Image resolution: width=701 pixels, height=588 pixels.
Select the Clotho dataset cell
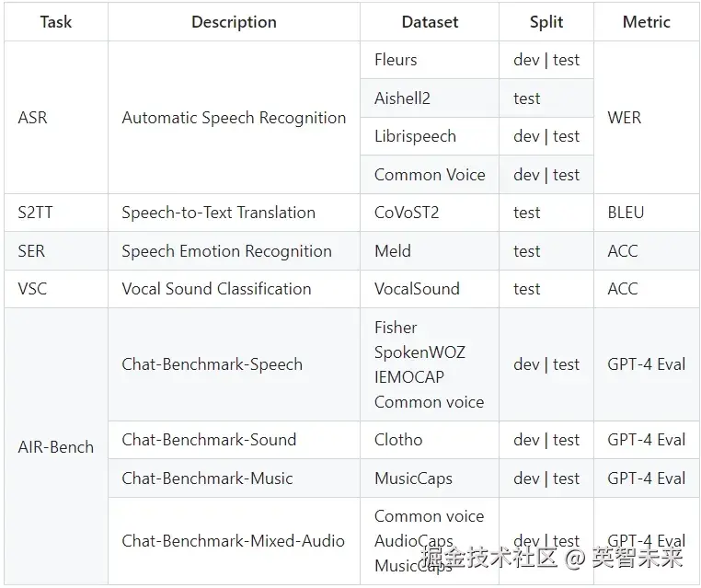coord(398,440)
